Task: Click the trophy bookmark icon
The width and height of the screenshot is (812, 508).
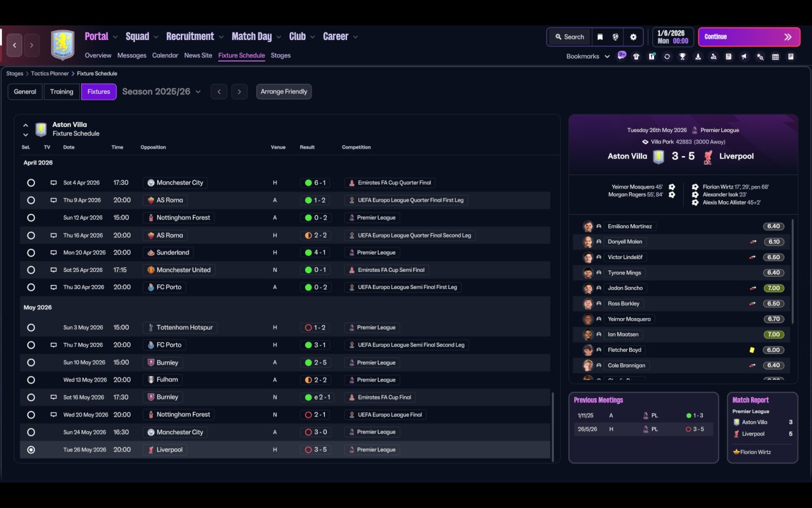Action: click(x=683, y=57)
